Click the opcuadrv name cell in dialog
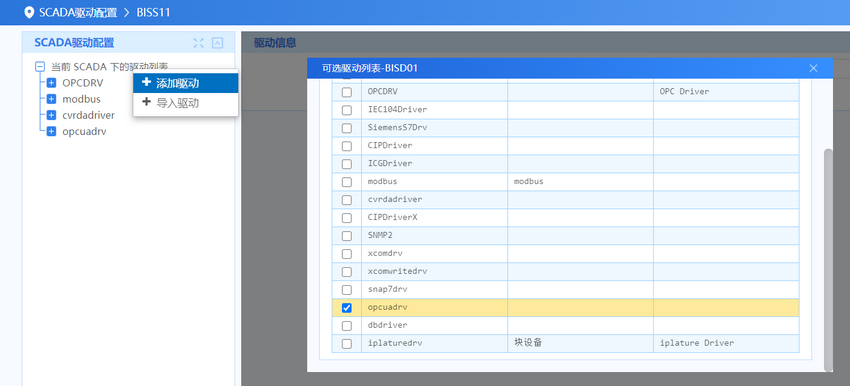 click(x=435, y=307)
